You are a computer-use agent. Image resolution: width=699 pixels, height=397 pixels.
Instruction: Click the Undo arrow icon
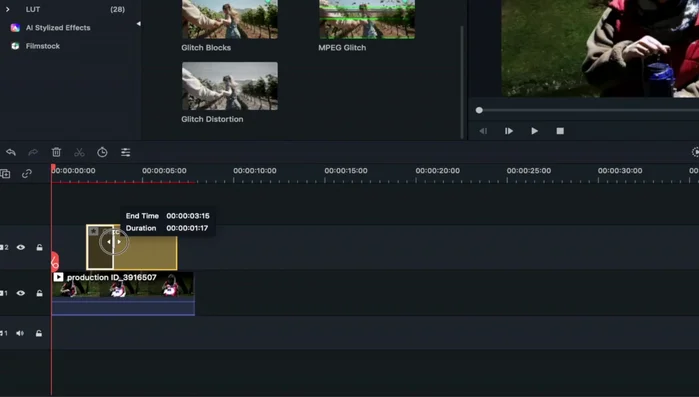pyautogui.click(x=11, y=152)
